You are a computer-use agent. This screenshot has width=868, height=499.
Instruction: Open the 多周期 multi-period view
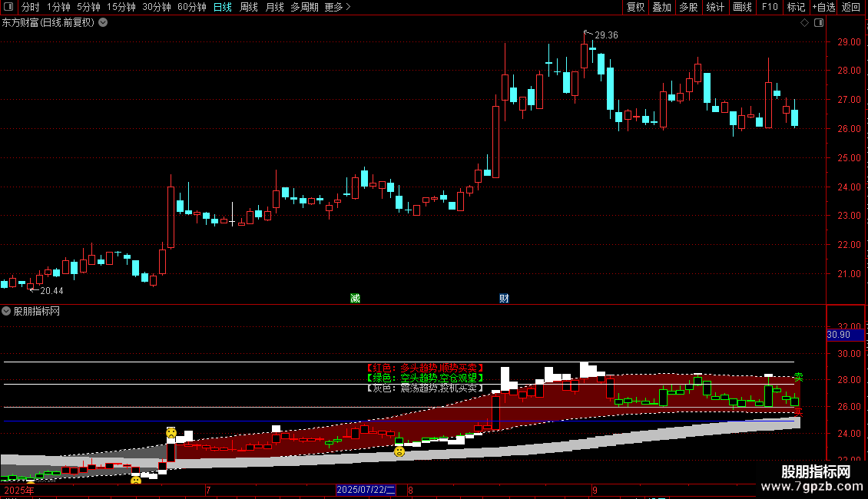(304, 7)
